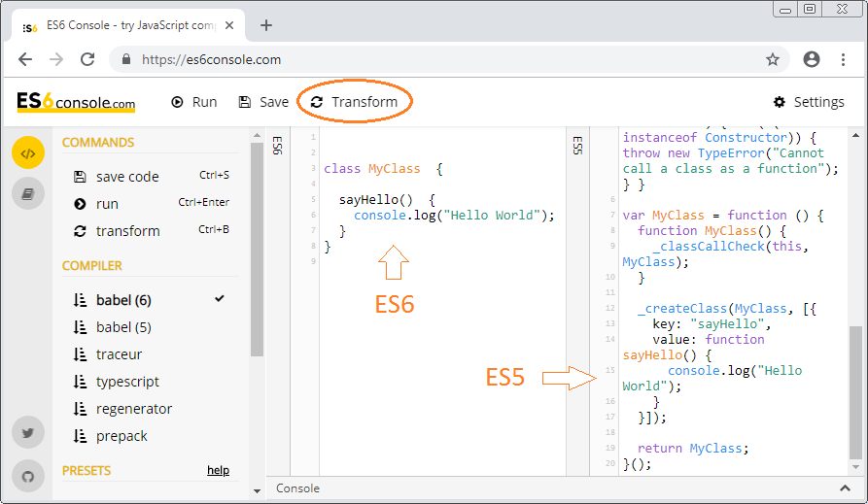Click the sort icon beside regenerator
This screenshot has height=504, width=868.
[80, 409]
